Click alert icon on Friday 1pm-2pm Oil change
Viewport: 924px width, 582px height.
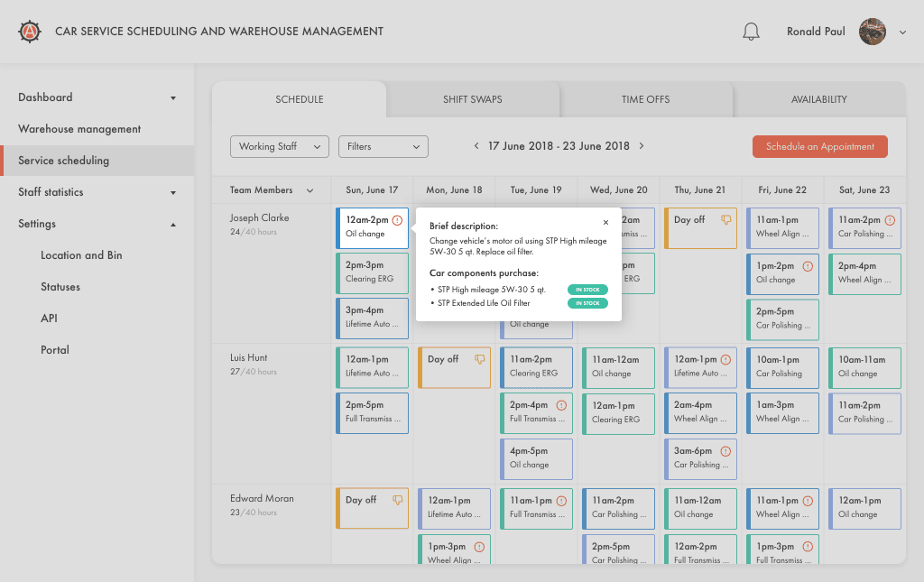(x=808, y=266)
